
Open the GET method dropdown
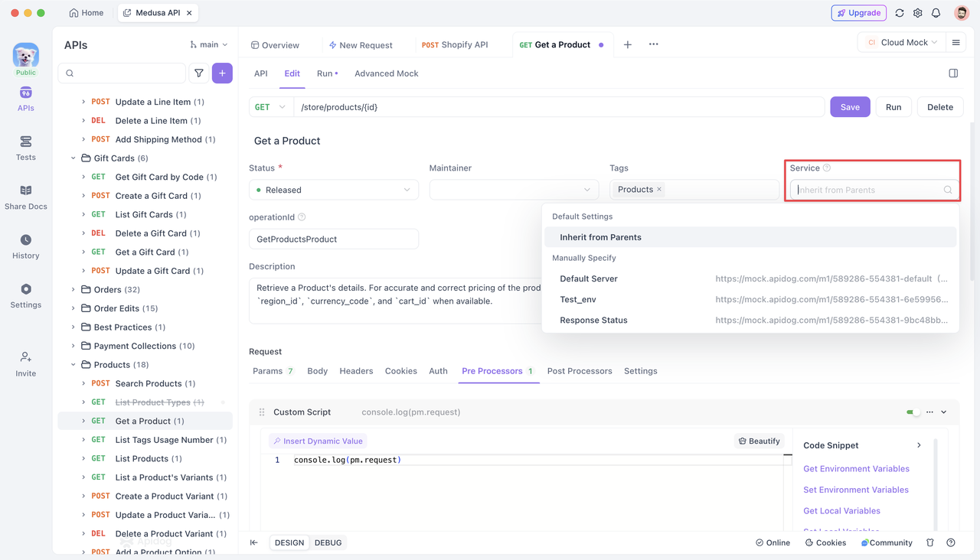[x=271, y=107]
